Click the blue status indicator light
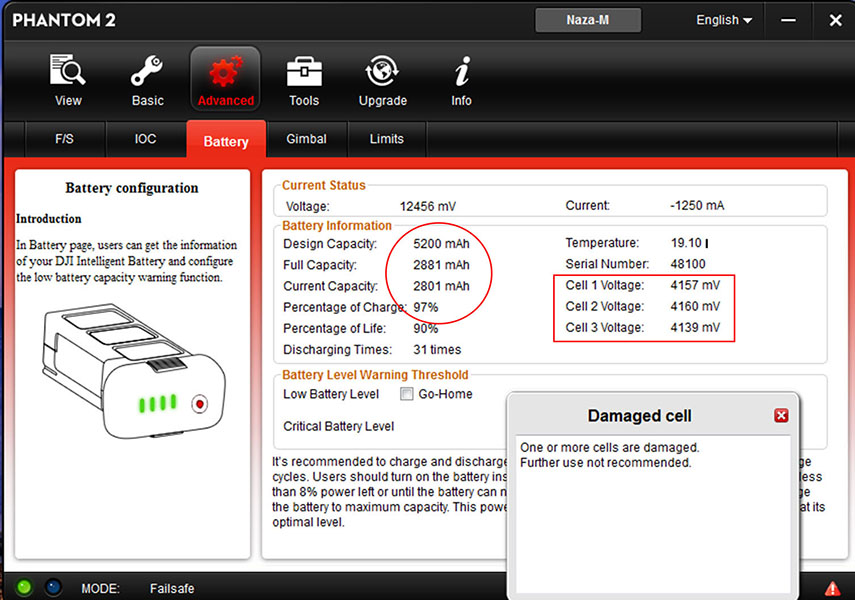The image size is (855, 600). 53,587
